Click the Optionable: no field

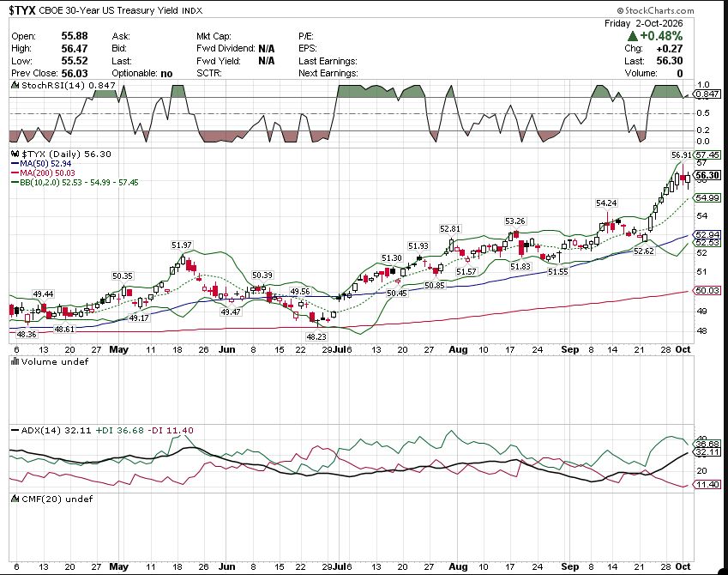click(x=142, y=73)
